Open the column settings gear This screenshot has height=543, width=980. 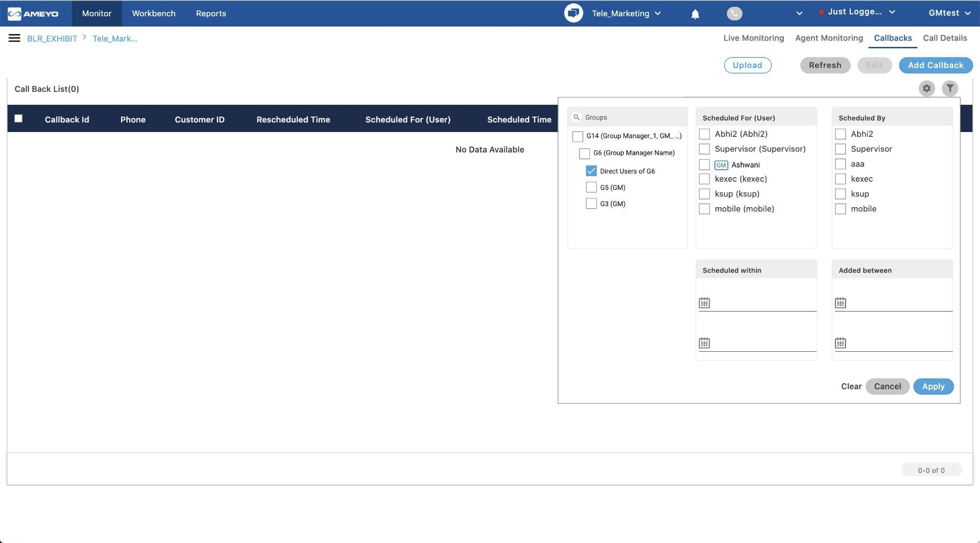926,89
